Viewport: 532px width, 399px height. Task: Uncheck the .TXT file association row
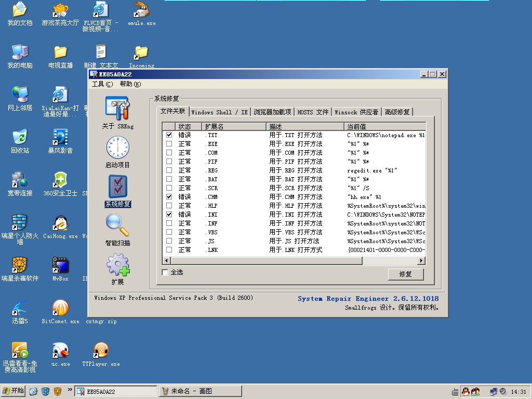click(169, 135)
